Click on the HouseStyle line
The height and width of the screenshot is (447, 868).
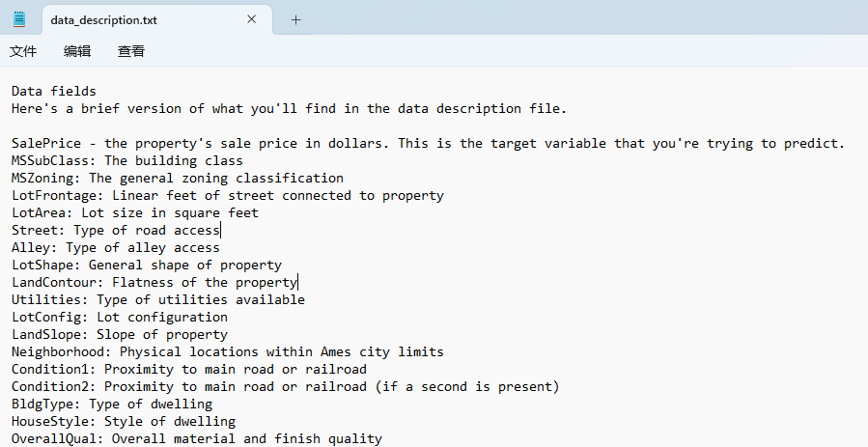point(124,422)
